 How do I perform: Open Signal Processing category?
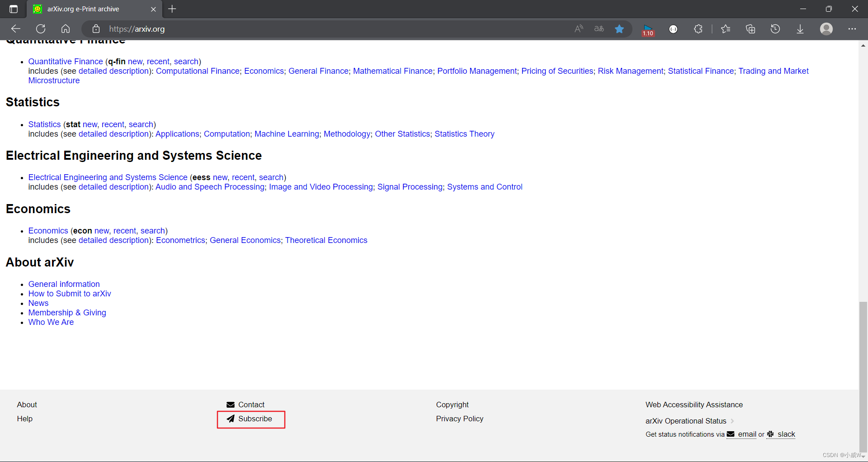click(x=410, y=187)
